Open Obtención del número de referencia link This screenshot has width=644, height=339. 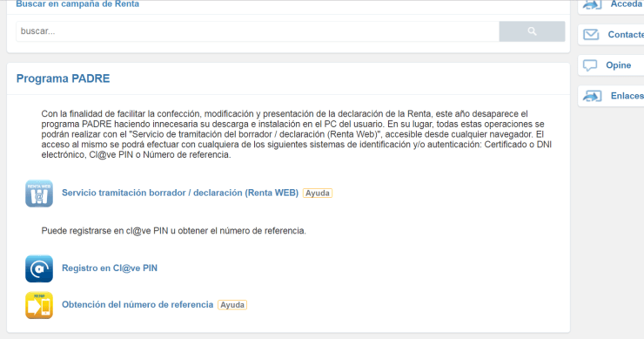pos(138,305)
